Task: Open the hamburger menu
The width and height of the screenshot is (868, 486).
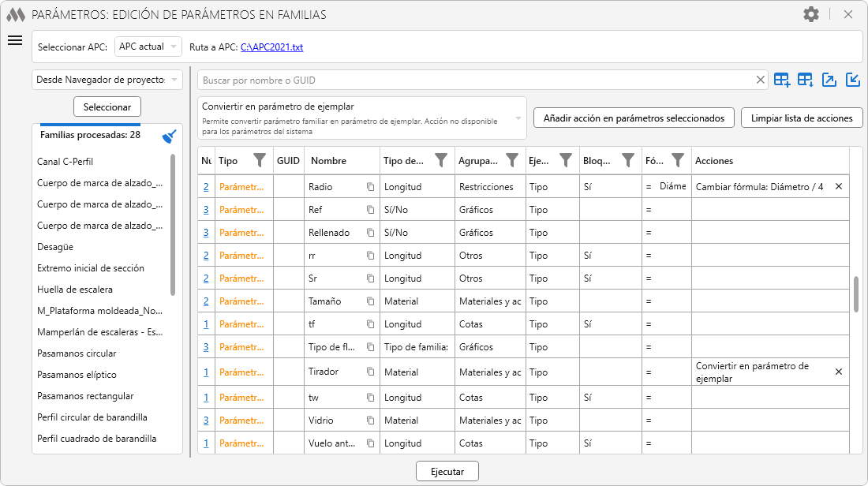Action: point(15,41)
